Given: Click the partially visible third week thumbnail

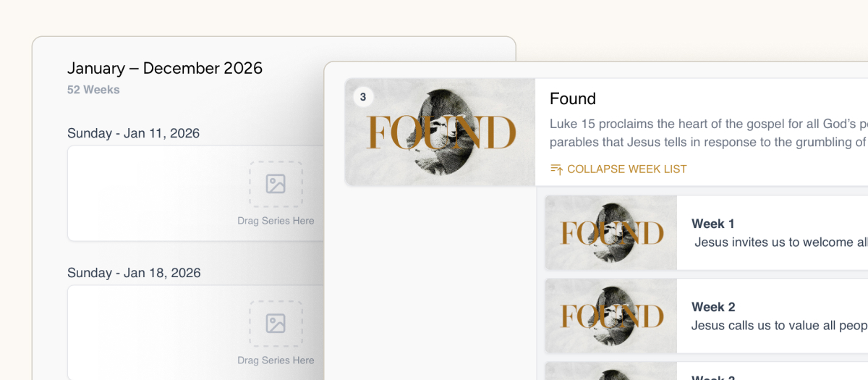Looking at the screenshot, I should pos(611,371).
